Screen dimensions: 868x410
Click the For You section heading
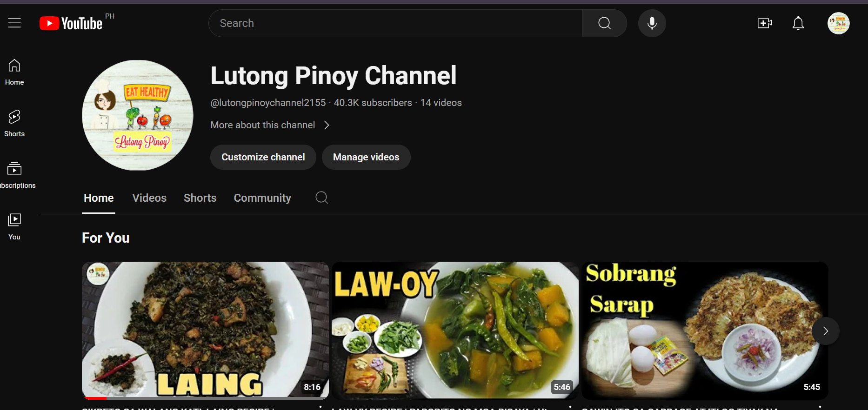pos(106,238)
